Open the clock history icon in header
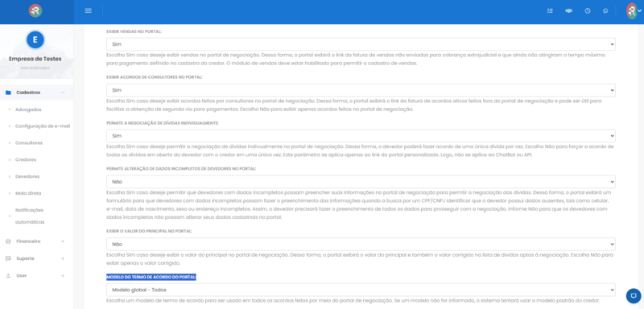 click(x=588, y=11)
